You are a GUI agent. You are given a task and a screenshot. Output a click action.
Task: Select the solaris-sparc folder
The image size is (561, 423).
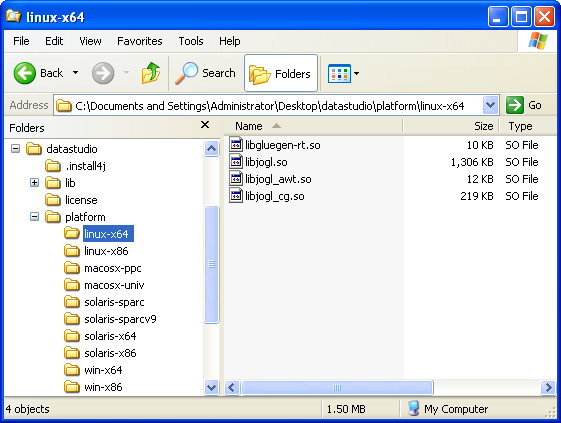click(x=114, y=302)
